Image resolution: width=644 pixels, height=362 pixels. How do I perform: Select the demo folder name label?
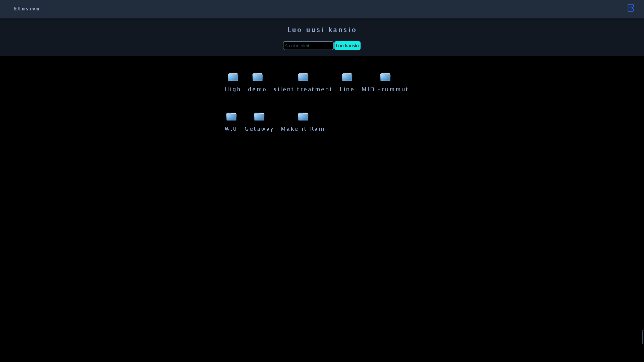pyautogui.click(x=257, y=89)
